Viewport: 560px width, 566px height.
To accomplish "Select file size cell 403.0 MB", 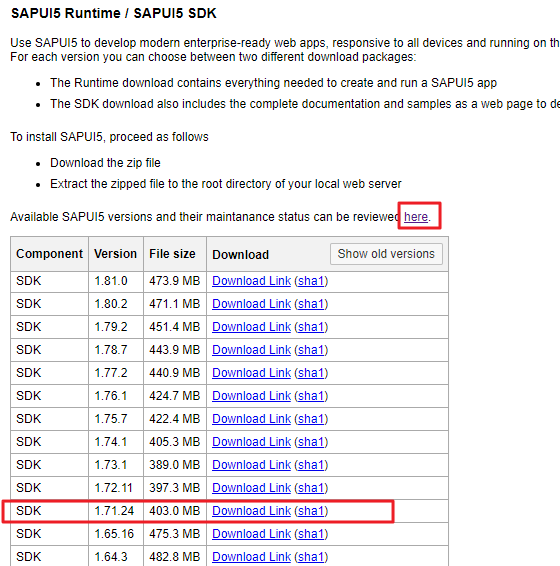I will click(x=174, y=511).
